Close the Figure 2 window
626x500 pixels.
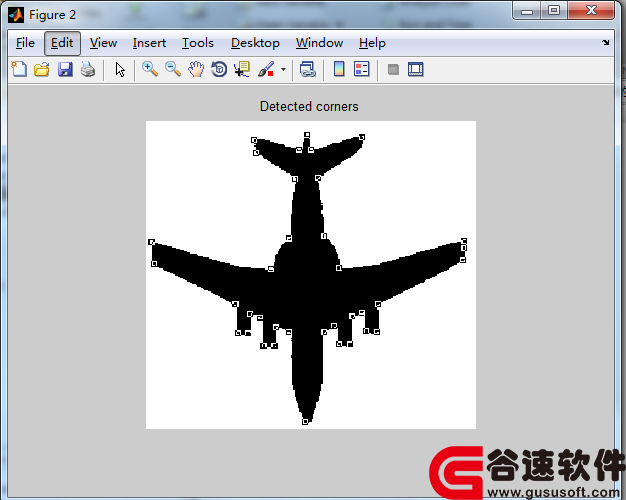[x=591, y=11]
